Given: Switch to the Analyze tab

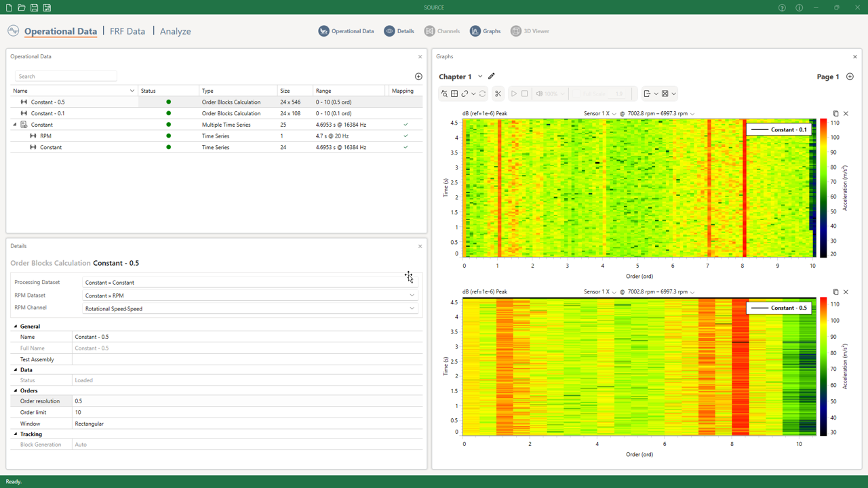Looking at the screenshot, I should [175, 31].
